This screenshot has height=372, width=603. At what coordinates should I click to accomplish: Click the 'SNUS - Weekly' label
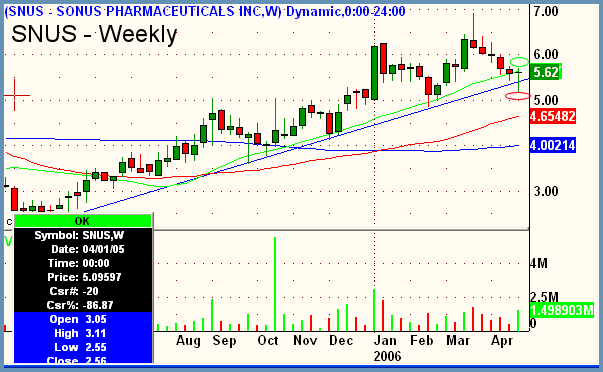pos(94,34)
